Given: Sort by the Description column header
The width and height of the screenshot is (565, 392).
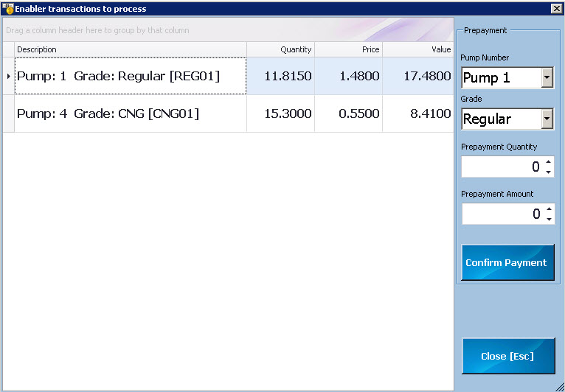Looking at the screenshot, I should coord(131,49).
